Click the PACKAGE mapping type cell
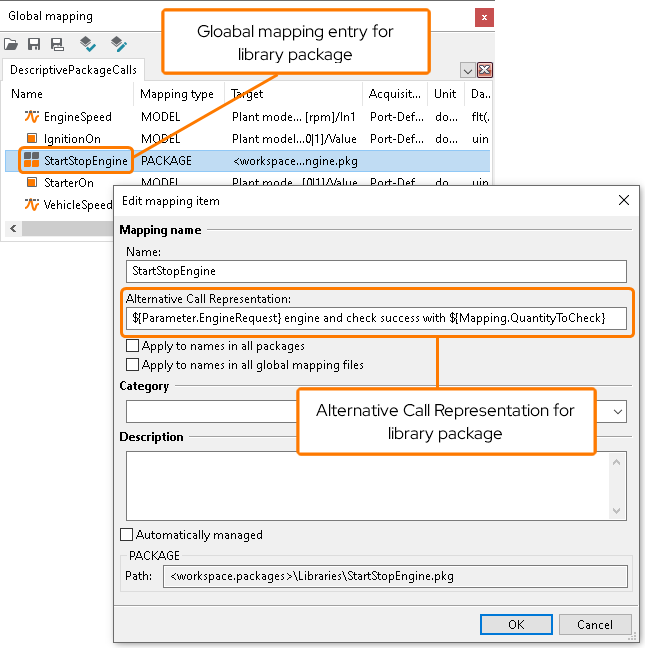This screenshot has height=648, width=645. click(166, 161)
